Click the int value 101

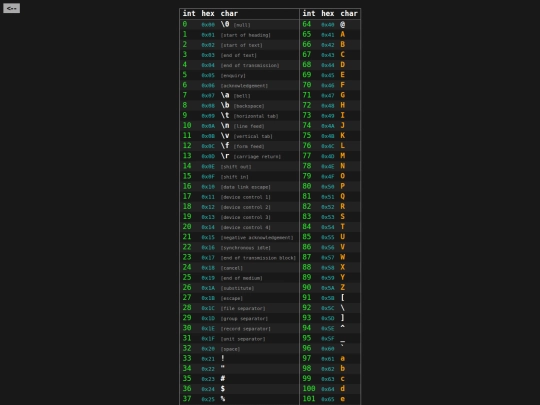pos(309,398)
